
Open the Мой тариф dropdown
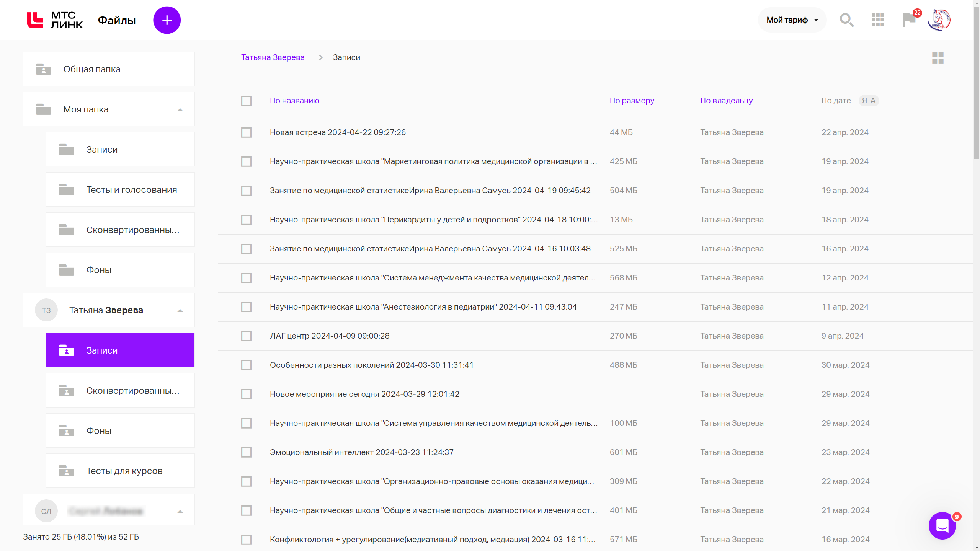coord(792,20)
